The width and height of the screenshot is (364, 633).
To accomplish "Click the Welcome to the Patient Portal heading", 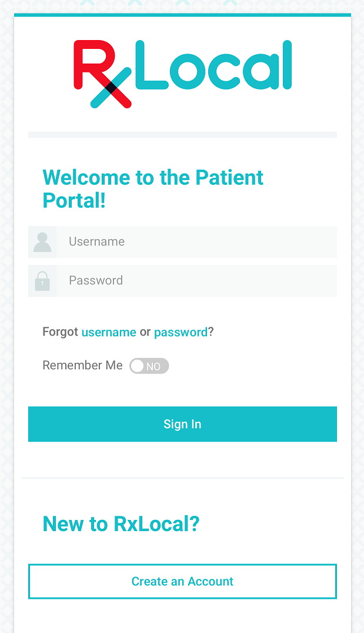I will pyautogui.click(x=153, y=189).
